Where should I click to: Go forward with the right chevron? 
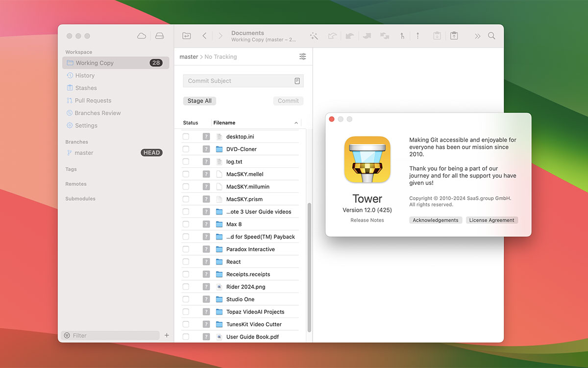click(220, 36)
